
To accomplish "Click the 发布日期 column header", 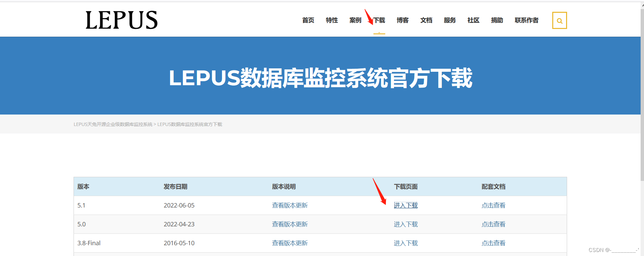I will click(175, 187).
